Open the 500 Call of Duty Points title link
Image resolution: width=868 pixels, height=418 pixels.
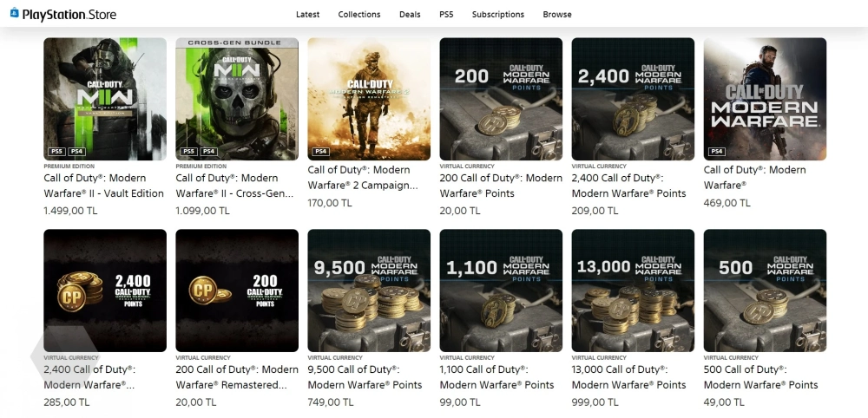click(x=760, y=377)
